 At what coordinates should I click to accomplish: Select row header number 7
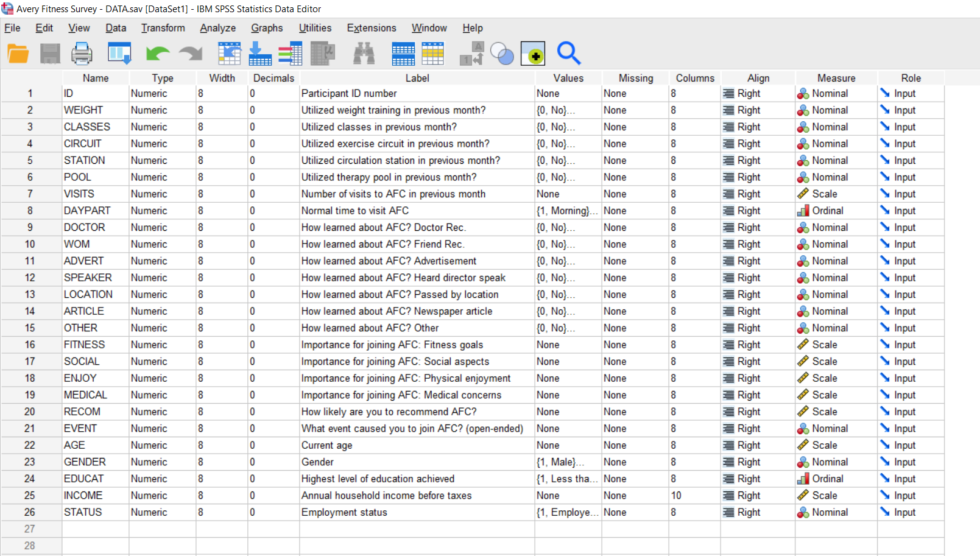30,194
